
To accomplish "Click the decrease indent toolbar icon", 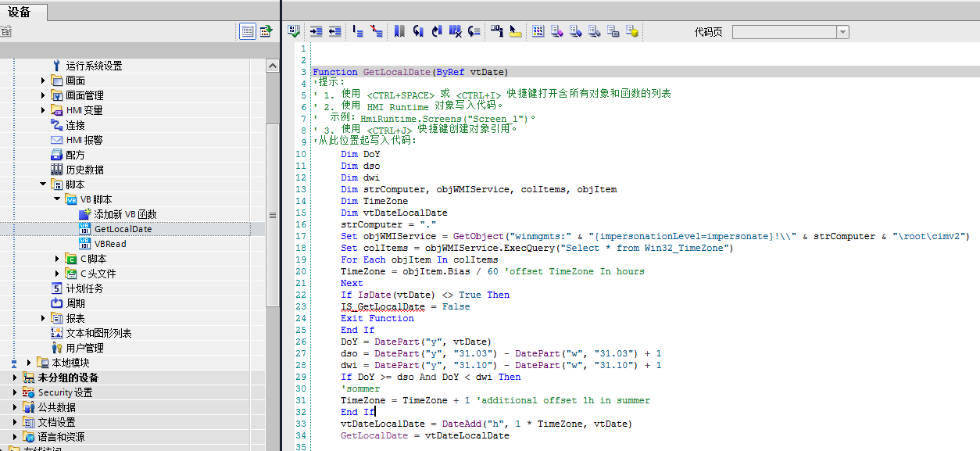I will coord(334,31).
